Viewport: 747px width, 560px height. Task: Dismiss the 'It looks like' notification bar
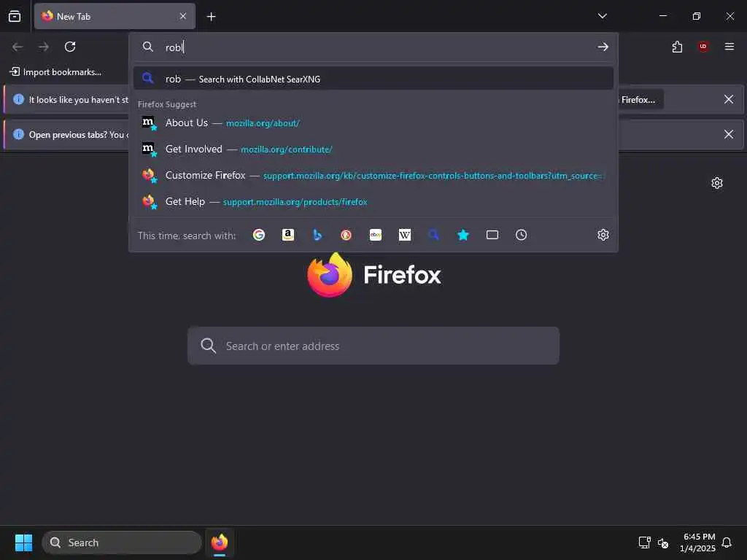(729, 99)
